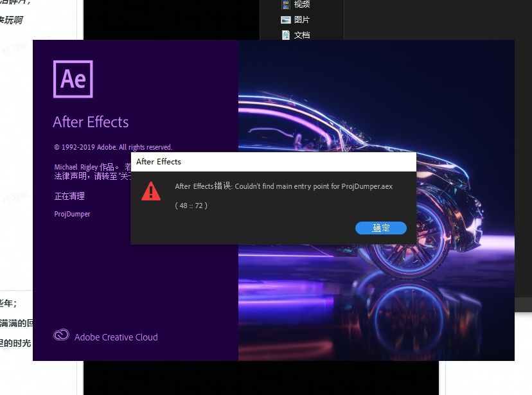This screenshot has width=532, height=395.
Task: Click the error code ( 48 :: 72 )
Action: click(191, 206)
